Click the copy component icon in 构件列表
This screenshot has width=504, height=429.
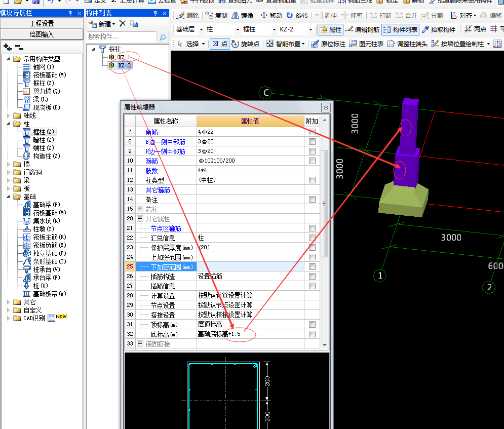coord(134,24)
